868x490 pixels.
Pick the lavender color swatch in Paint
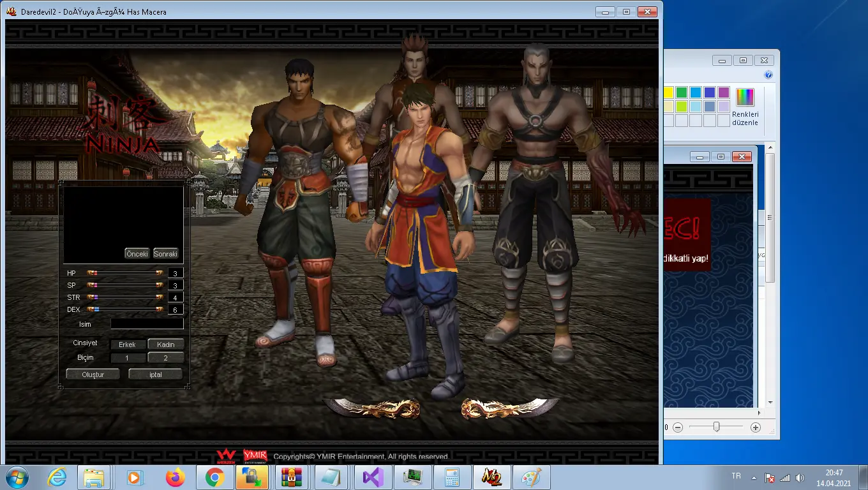click(724, 107)
